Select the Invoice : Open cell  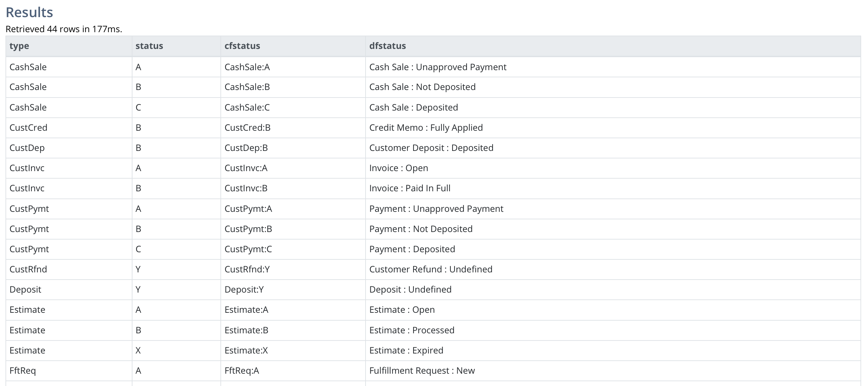coord(613,168)
